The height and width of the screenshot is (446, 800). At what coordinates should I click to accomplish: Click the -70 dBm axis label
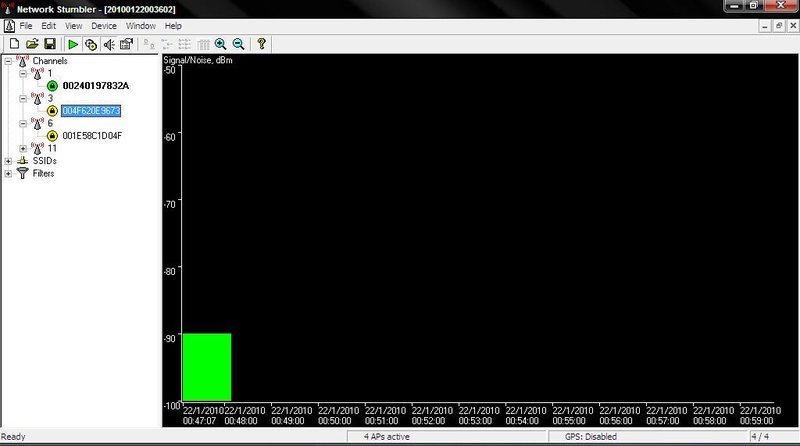coord(170,204)
